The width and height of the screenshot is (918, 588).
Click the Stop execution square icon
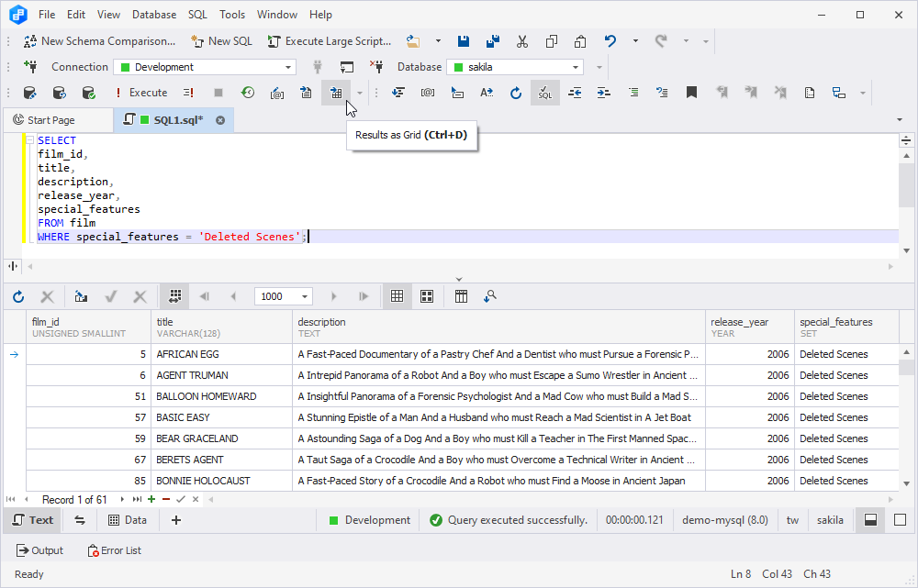point(218,93)
